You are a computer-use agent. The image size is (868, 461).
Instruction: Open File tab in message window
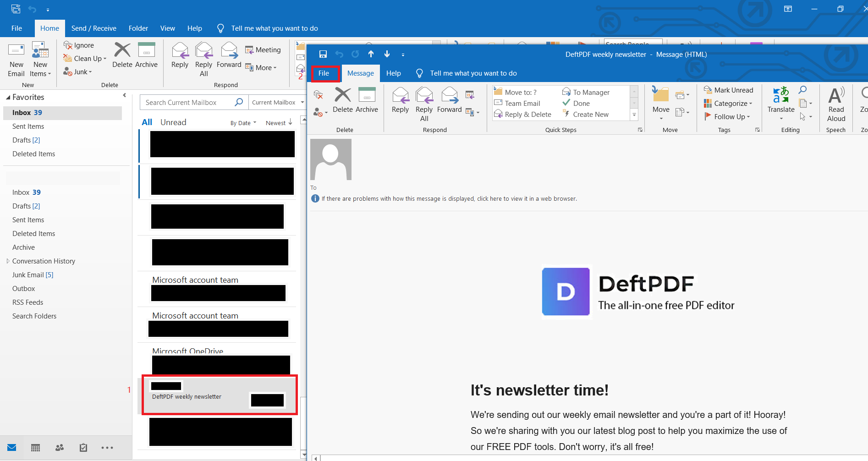[x=325, y=73]
